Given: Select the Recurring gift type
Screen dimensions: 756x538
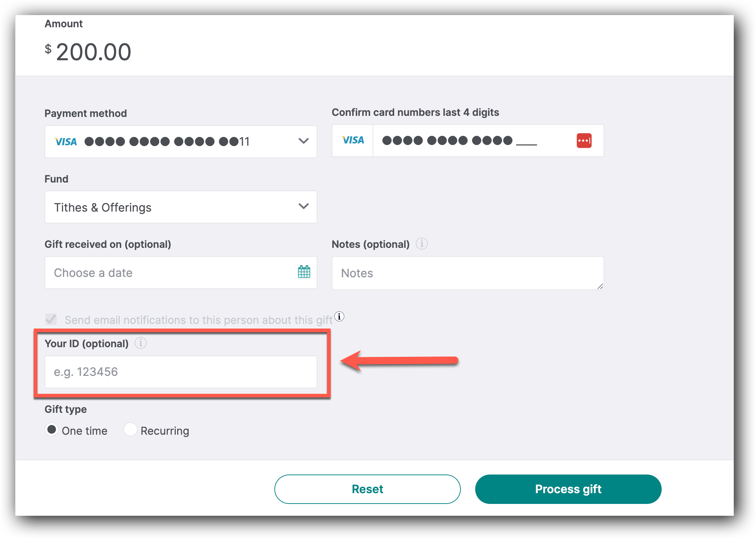Looking at the screenshot, I should [130, 429].
